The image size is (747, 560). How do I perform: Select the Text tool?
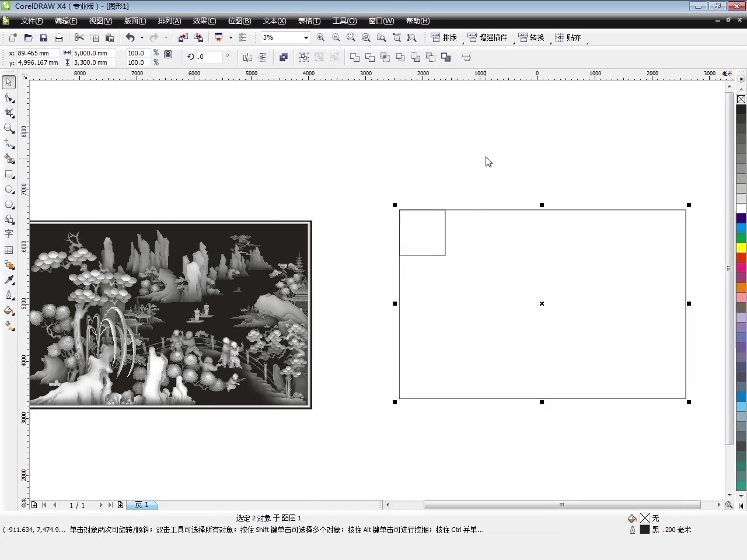point(9,234)
